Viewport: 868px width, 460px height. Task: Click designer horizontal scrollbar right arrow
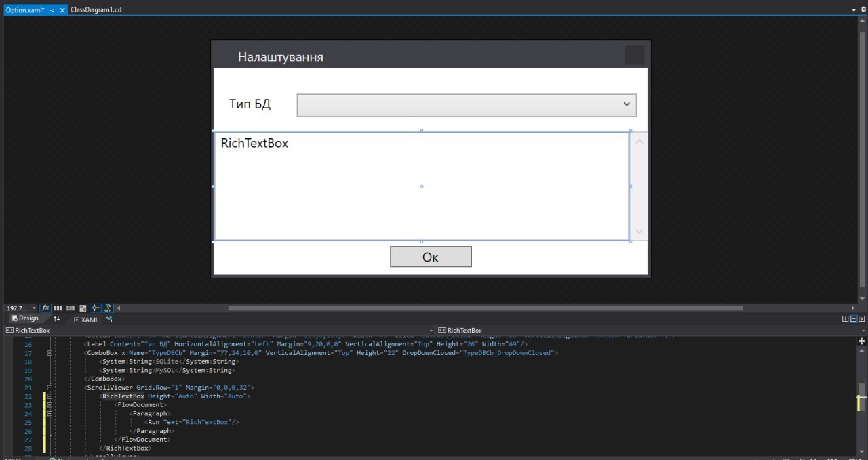click(x=853, y=308)
